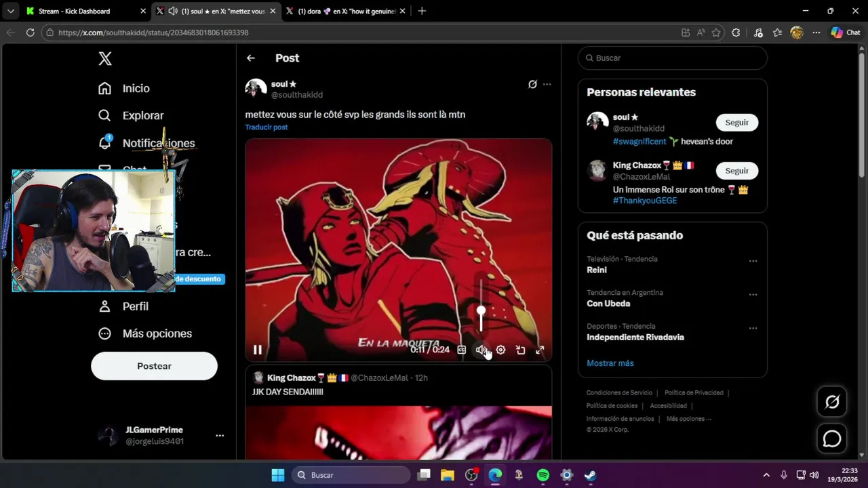Reload the page

(30, 33)
